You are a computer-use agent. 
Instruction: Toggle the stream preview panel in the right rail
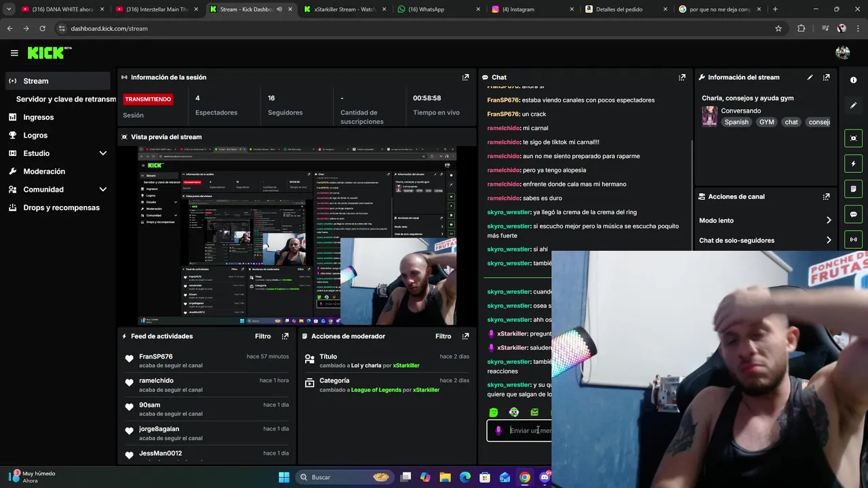[x=853, y=138]
